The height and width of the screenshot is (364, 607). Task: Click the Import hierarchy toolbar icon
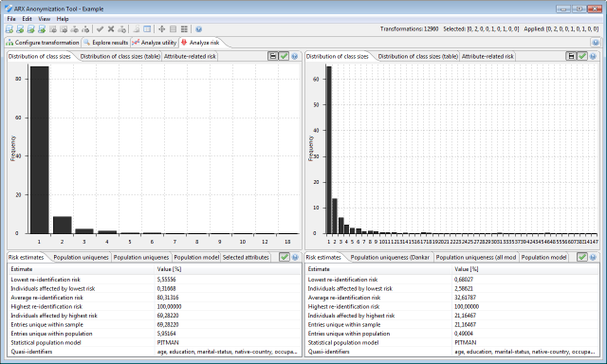click(75, 29)
